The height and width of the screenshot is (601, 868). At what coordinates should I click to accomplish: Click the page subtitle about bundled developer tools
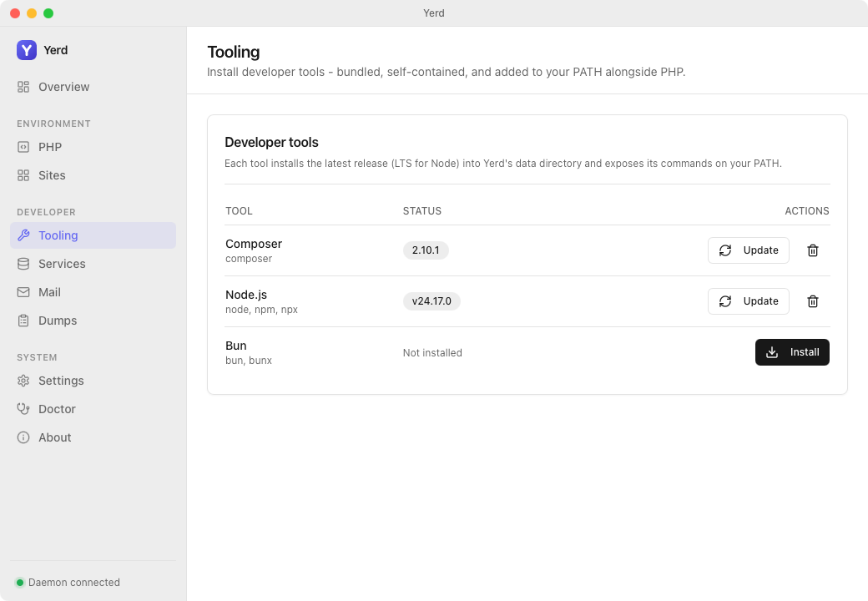click(x=447, y=72)
